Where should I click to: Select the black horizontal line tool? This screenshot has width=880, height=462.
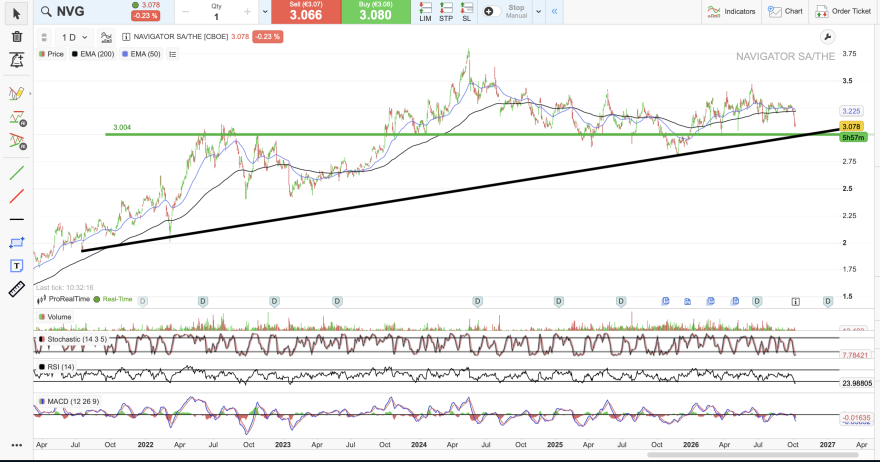pyautogui.click(x=17, y=219)
